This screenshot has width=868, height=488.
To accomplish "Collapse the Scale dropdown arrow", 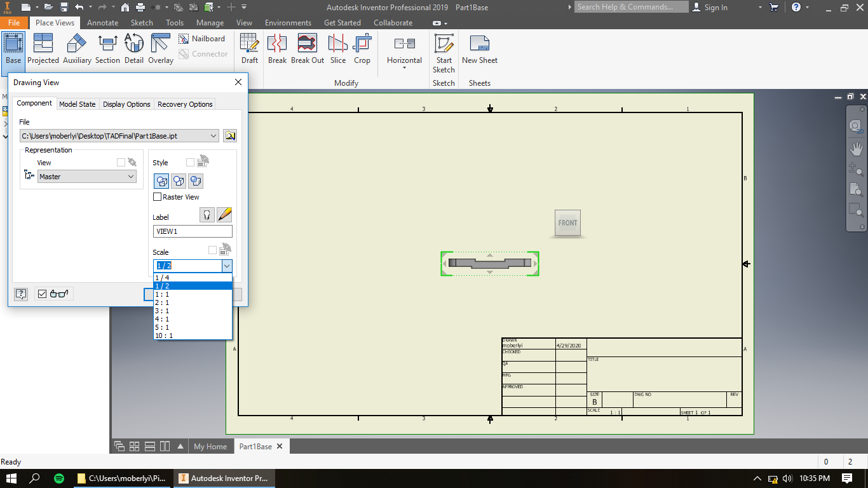I will [x=226, y=266].
